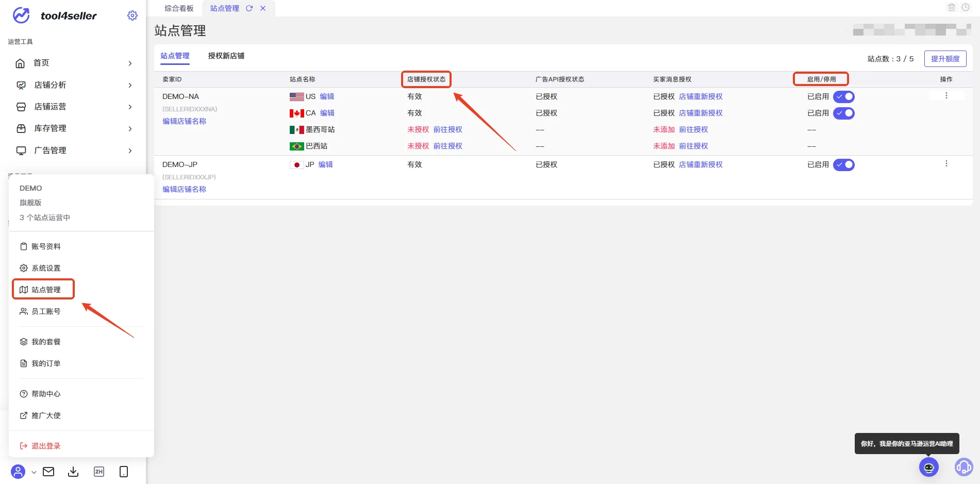980x484 pixels.
Task: Click the Brazil flag icon
Action: [x=297, y=146]
